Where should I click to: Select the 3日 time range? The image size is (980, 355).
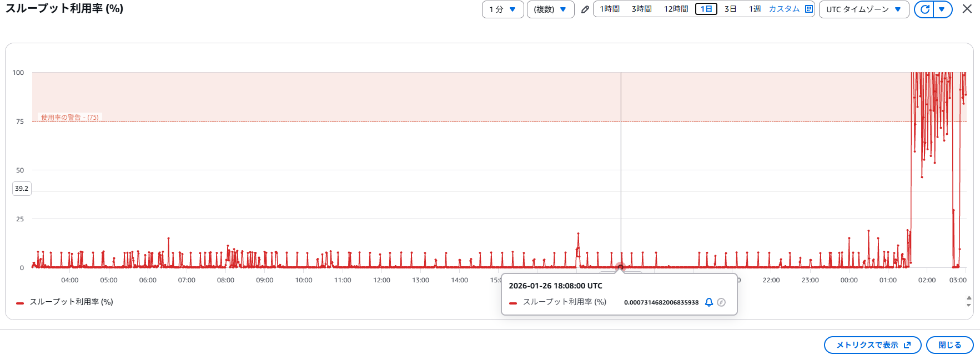731,9
